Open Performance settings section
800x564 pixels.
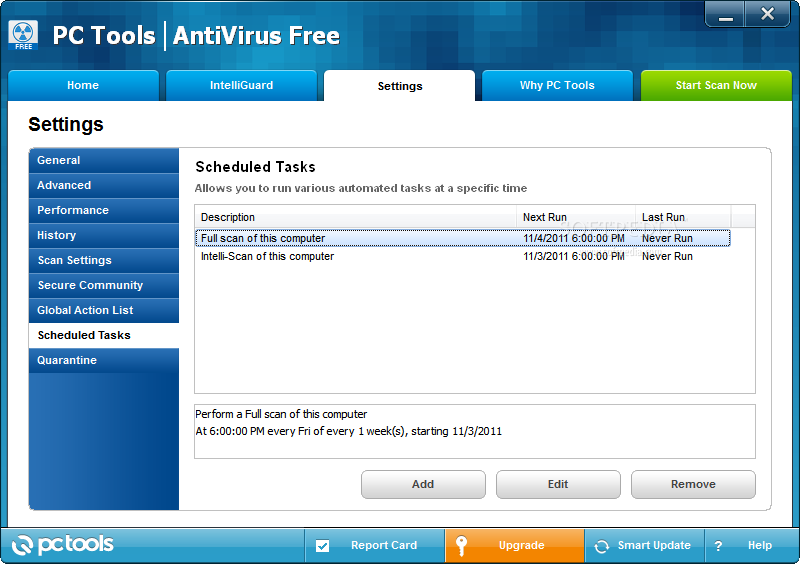pyautogui.click(x=104, y=210)
